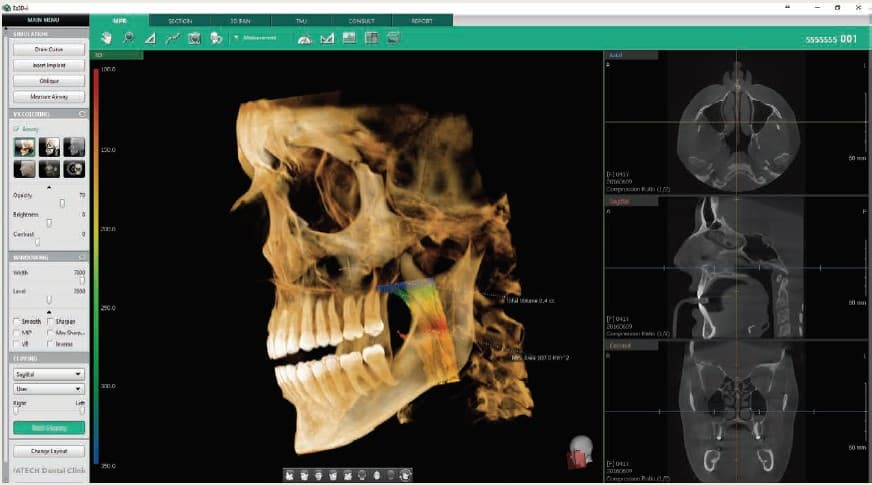Click the leftmost view preset icon below viewport
This screenshot has height=485, width=872.
pyautogui.click(x=289, y=474)
